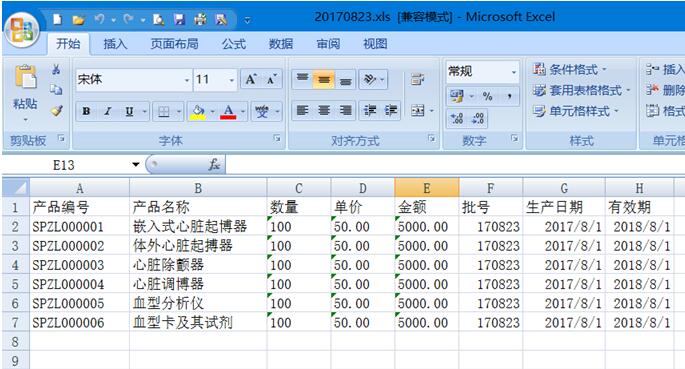Click the Percent Style icon
The height and width of the screenshot is (369, 685).
click(x=487, y=97)
